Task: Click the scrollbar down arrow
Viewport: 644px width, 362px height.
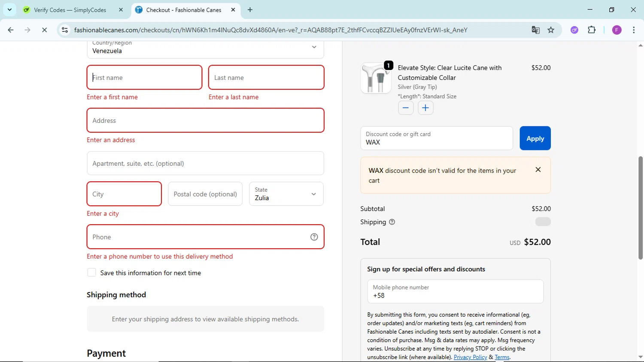Action: pos(640,357)
